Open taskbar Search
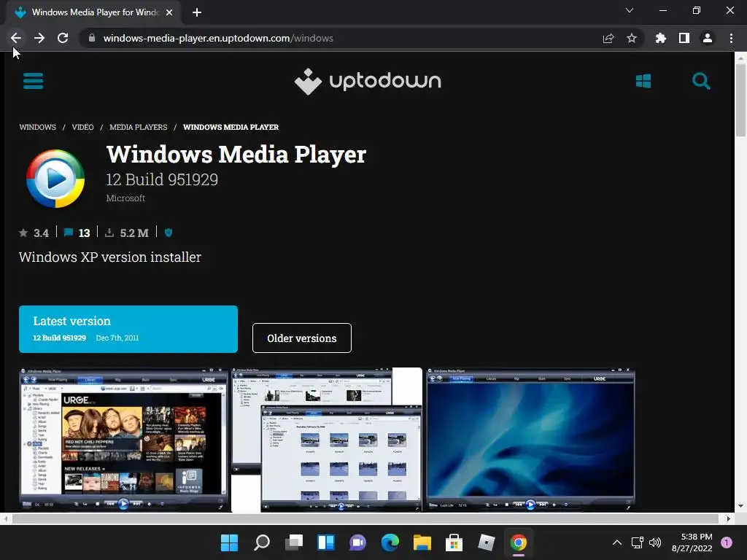 (262, 542)
